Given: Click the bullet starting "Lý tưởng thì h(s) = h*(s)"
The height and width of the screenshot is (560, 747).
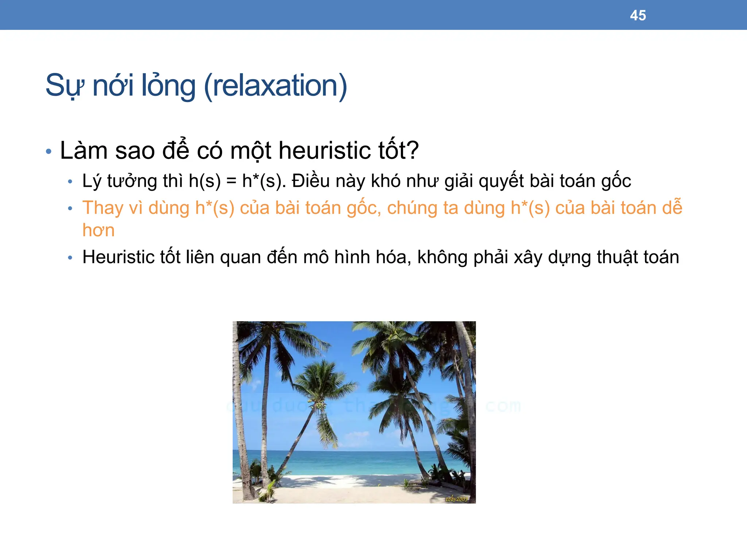Looking at the screenshot, I should click(356, 181).
